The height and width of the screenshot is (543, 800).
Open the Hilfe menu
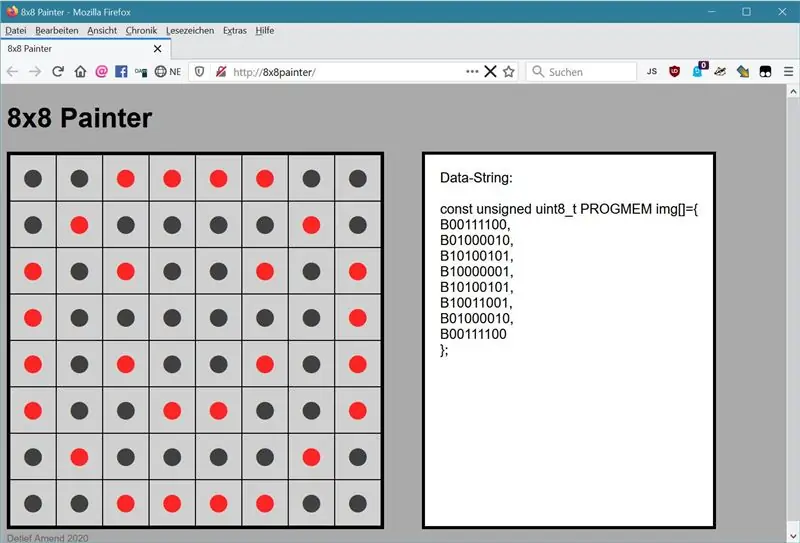tap(265, 31)
